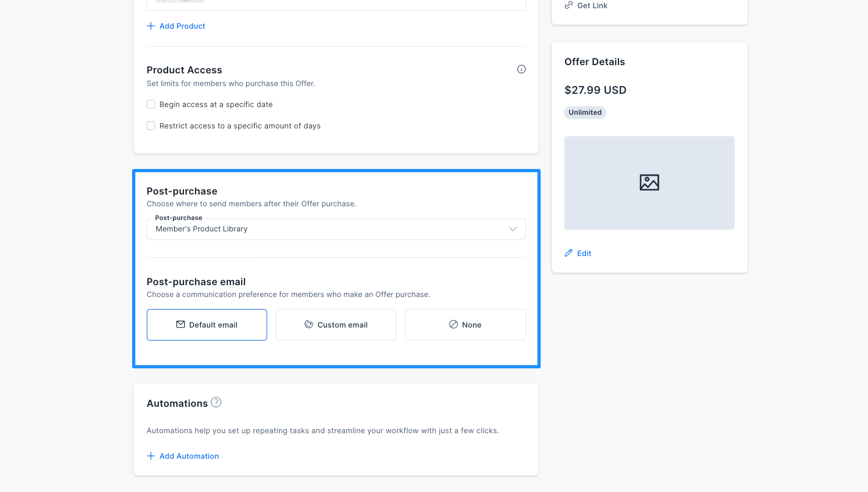This screenshot has width=868, height=492.
Task: Click the pencil icon next to Edit
Action: [569, 253]
